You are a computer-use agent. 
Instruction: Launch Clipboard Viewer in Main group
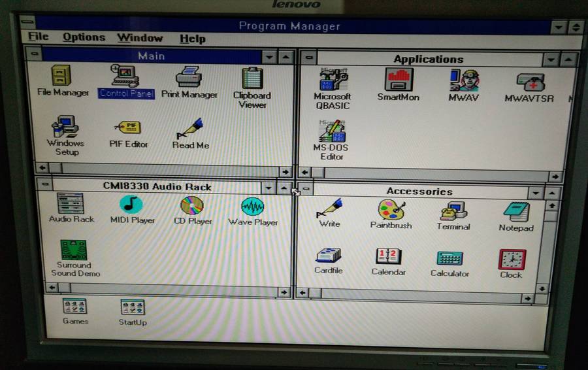252,88
